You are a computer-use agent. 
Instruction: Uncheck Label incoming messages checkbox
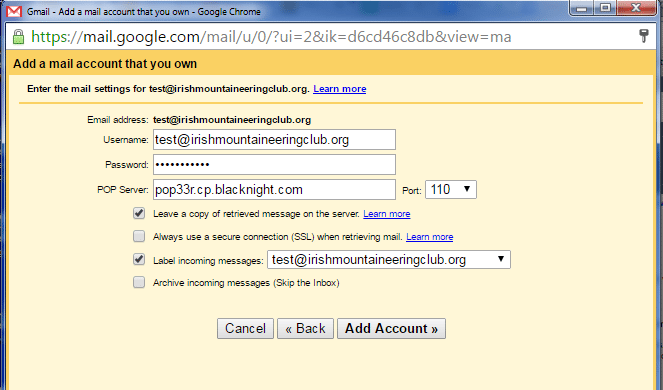tap(139, 259)
